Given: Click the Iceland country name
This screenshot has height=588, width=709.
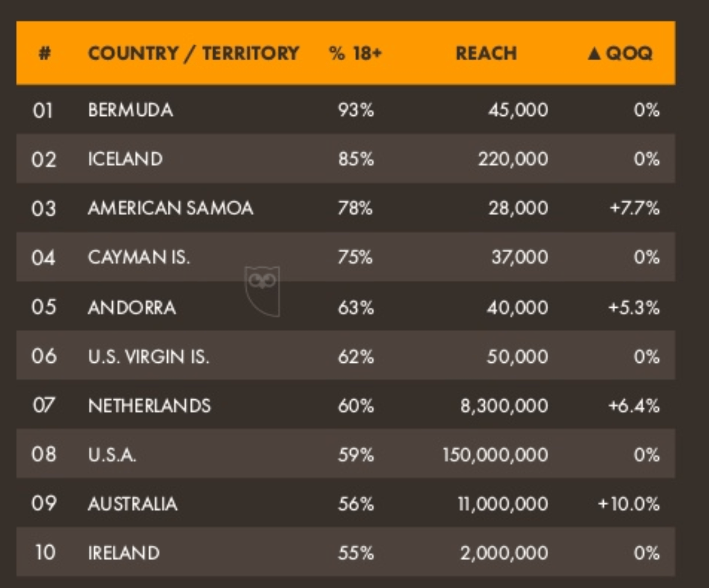Looking at the screenshot, I should (125, 159).
